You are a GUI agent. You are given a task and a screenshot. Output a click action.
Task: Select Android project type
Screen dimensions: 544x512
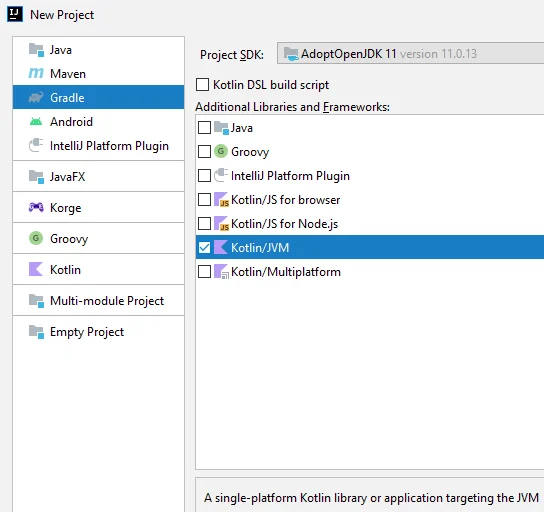point(99,122)
